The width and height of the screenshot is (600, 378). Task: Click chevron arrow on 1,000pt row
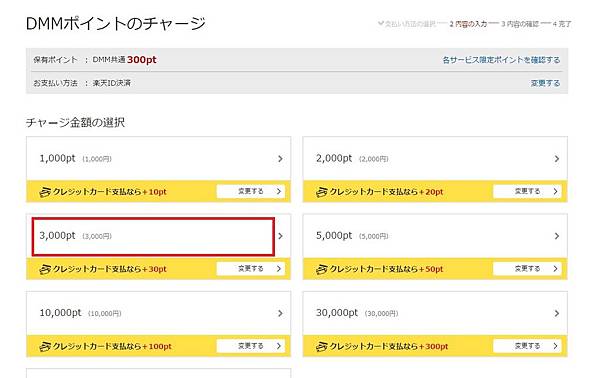click(280, 159)
